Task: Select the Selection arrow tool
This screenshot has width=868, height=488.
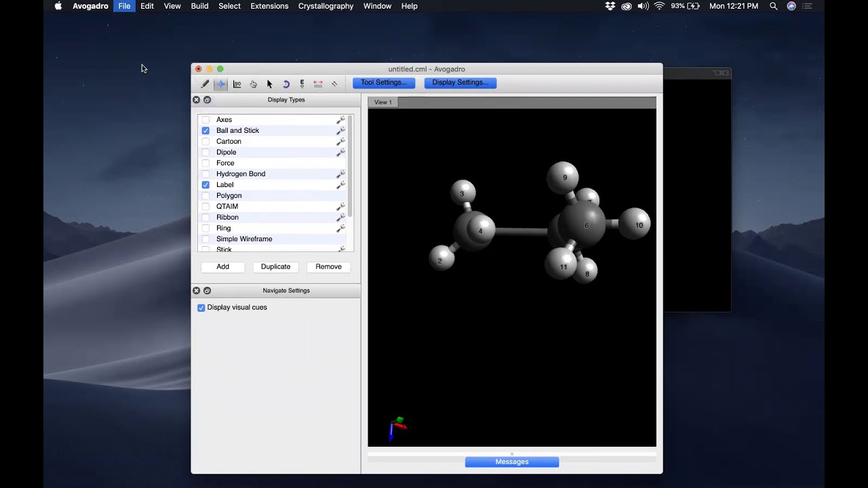Action: [x=270, y=84]
